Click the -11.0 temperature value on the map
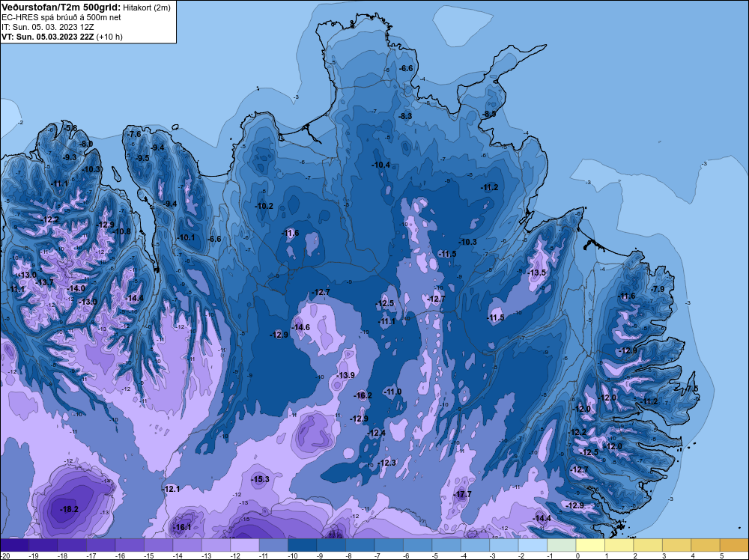This screenshot has width=749, height=560. point(393,392)
